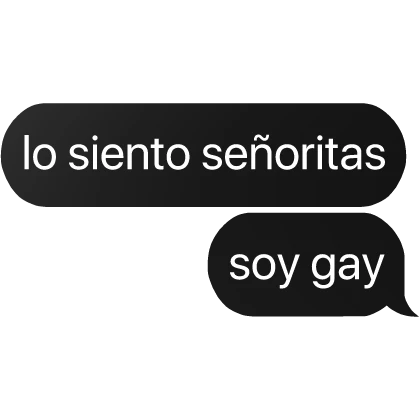The width and height of the screenshot is (420, 420).
Task: Click the dark area beneath 'lo siento señoritas' text
Action: (x=203, y=189)
